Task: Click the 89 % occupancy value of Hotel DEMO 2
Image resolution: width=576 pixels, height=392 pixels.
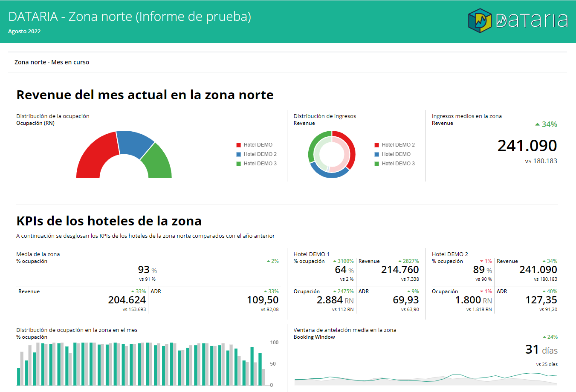Action: (483, 270)
